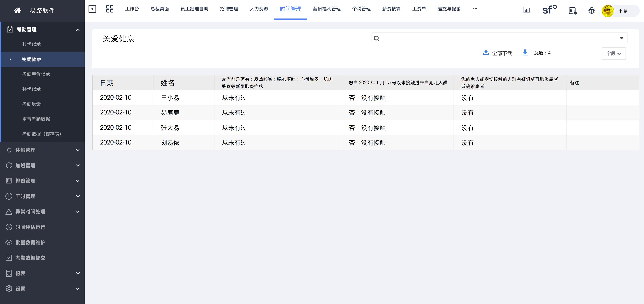Viewport: 644px width, 304px height.
Task: Collapse the 考勤管理 sidebar section
Action: point(78,30)
